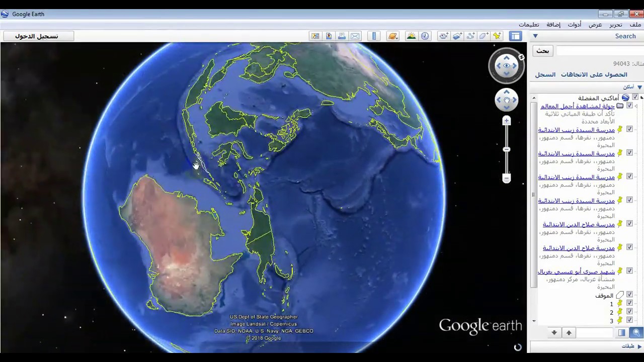Collapse the أماكني المفضلة tree node

click(641, 97)
